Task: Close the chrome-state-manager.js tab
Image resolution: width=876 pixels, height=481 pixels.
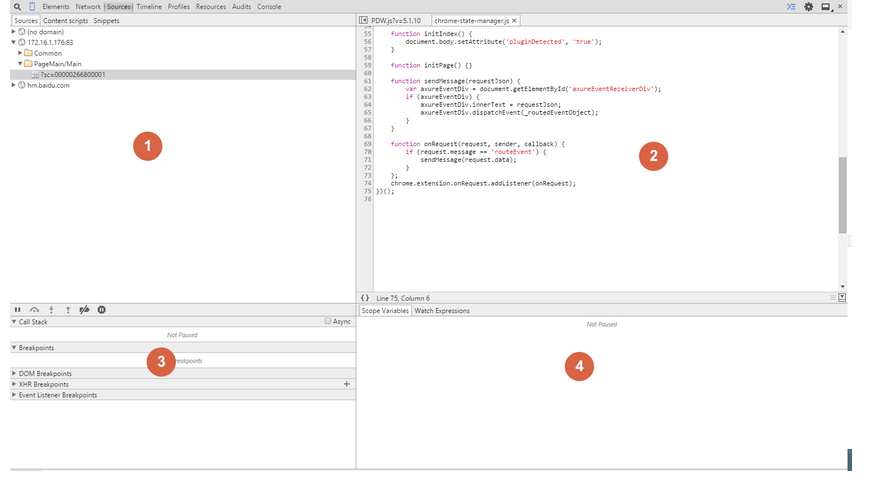Action: coord(514,20)
